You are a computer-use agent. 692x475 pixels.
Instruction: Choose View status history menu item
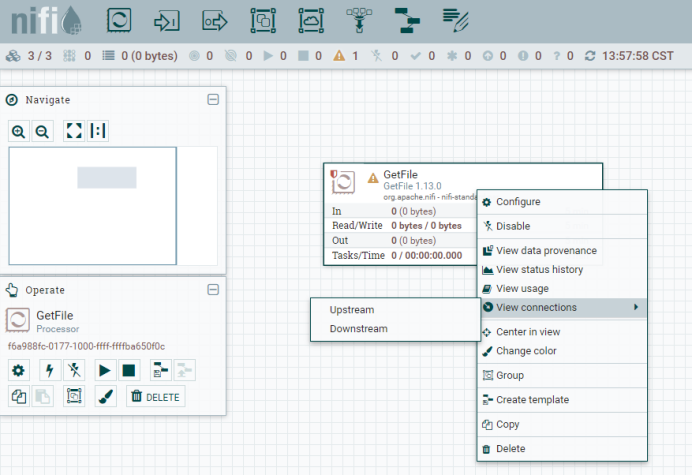(x=562, y=270)
